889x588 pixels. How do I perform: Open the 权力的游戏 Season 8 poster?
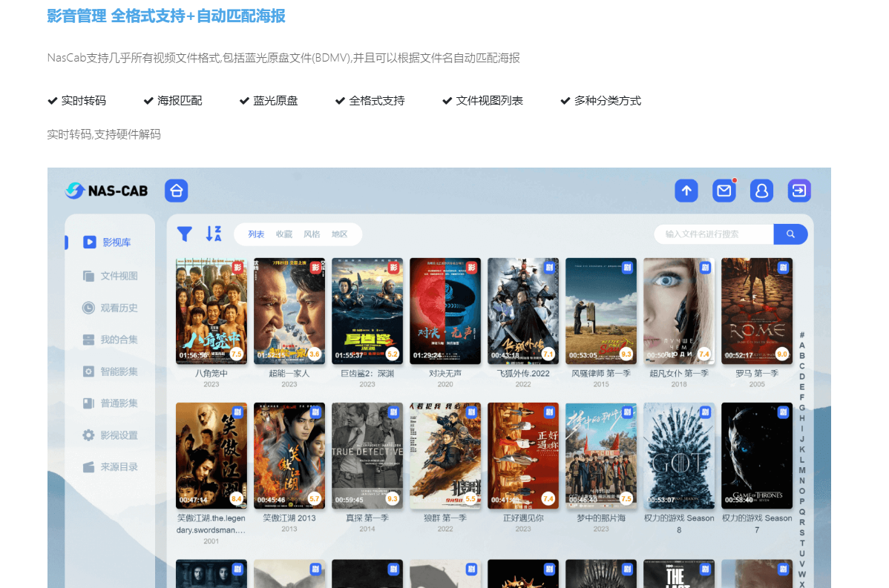(679, 455)
